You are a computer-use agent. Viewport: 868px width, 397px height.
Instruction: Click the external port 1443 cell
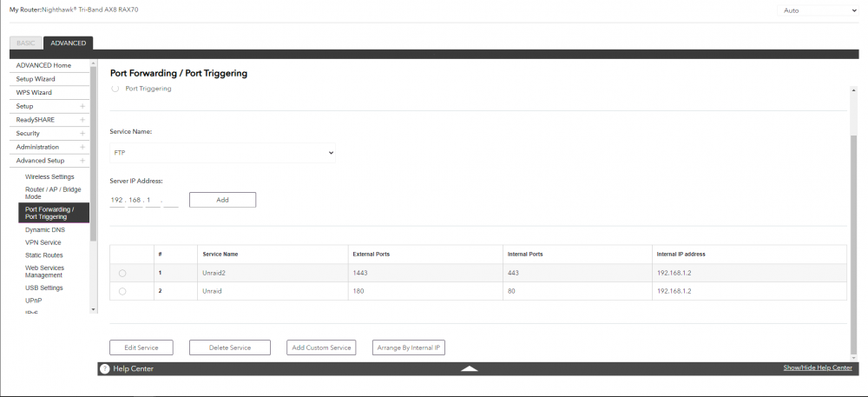[x=425, y=273]
